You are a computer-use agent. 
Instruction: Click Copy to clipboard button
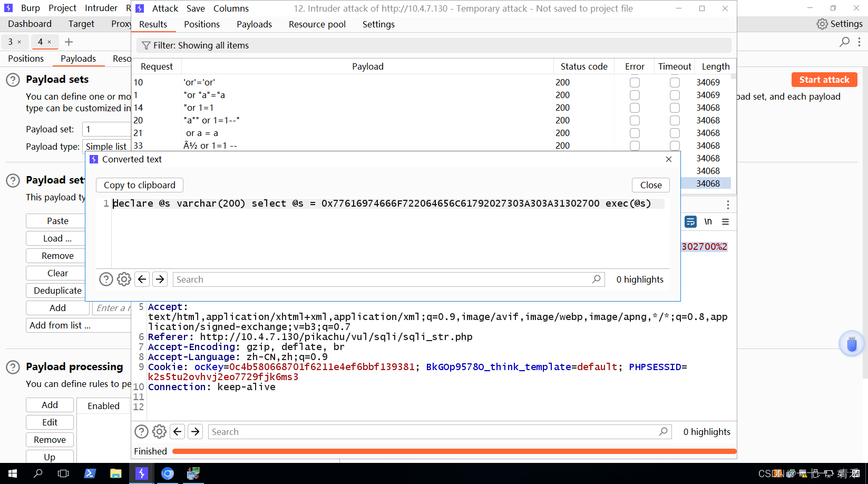tap(140, 185)
